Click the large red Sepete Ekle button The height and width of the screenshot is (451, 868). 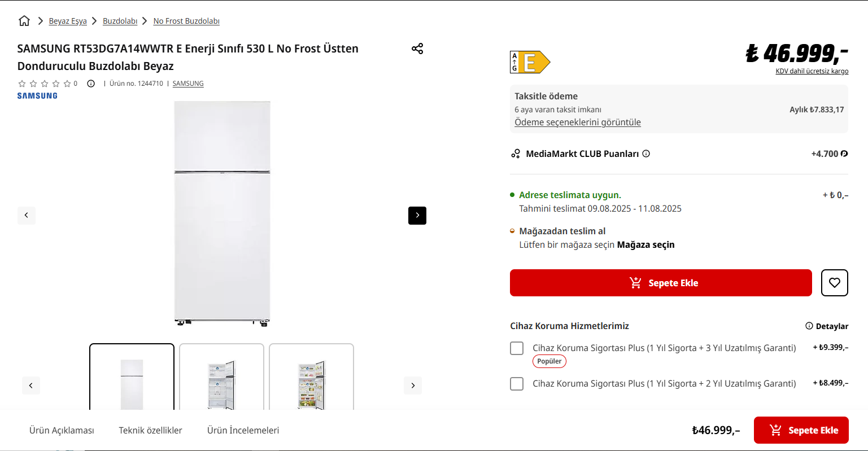(x=661, y=283)
